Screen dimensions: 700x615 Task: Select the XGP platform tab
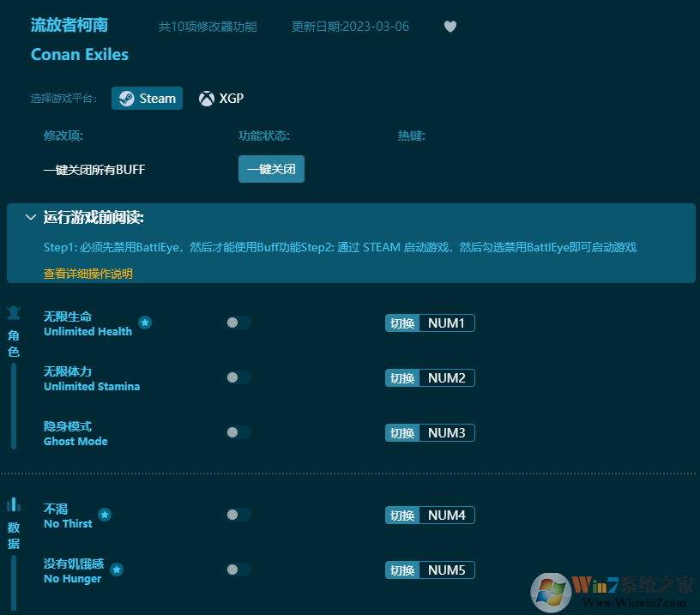coord(221,98)
